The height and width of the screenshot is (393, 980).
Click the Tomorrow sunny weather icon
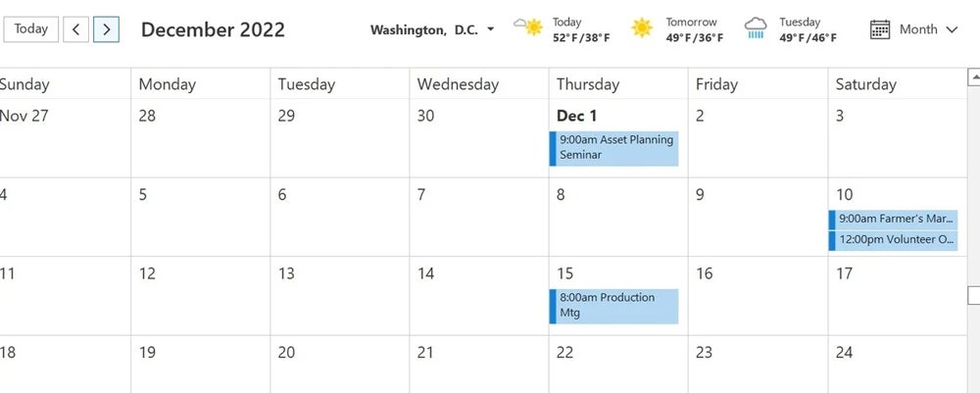coord(642,27)
